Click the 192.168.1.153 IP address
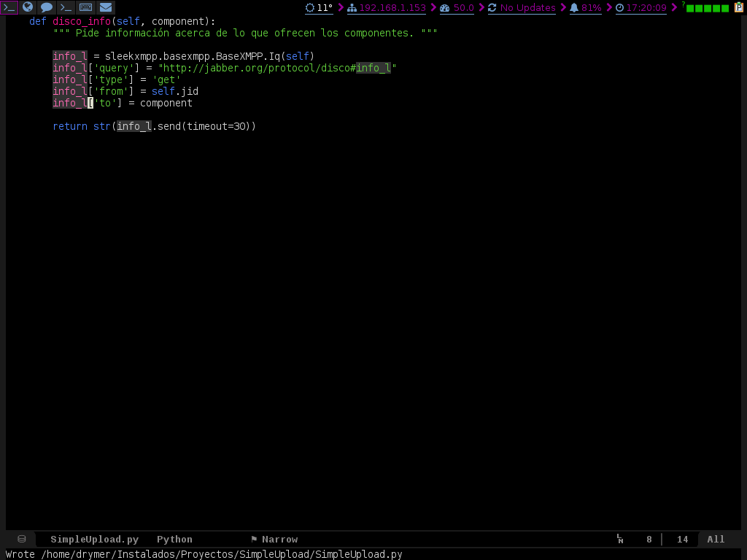The height and width of the screenshot is (560, 747). pos(392,7)
